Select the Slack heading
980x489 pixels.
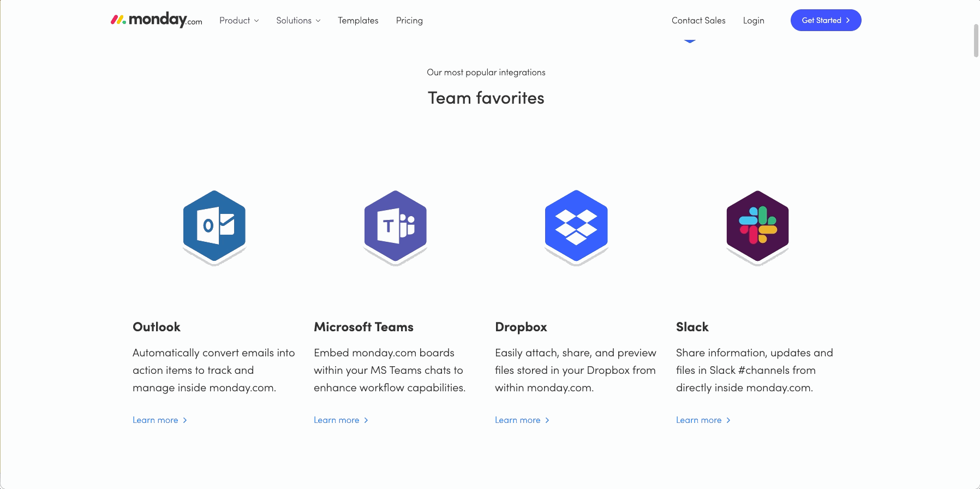692,327
